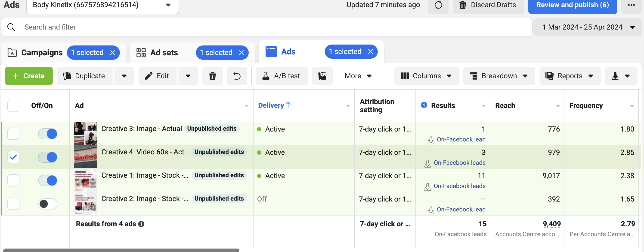The width and height of the screenshot is (644, 252).
Task: Open the date range dropdown
Action: (588, 27)
